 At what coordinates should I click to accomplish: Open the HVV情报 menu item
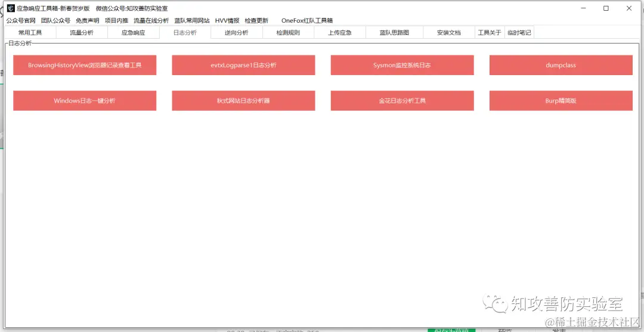[227, 20]
